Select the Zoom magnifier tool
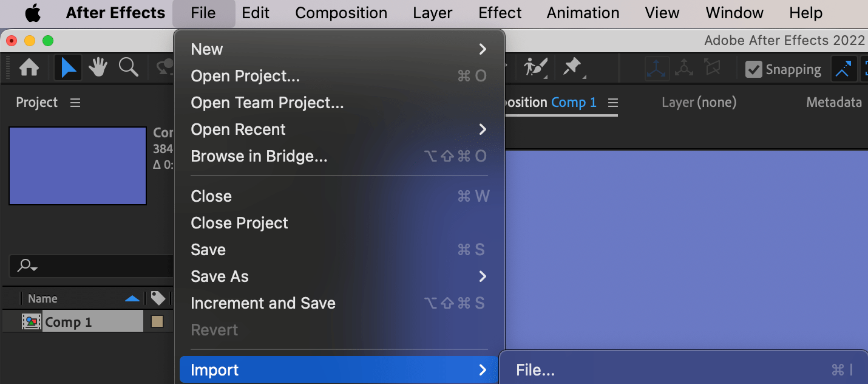The width and height of the screenshot is (868, 384). [128, 68]
